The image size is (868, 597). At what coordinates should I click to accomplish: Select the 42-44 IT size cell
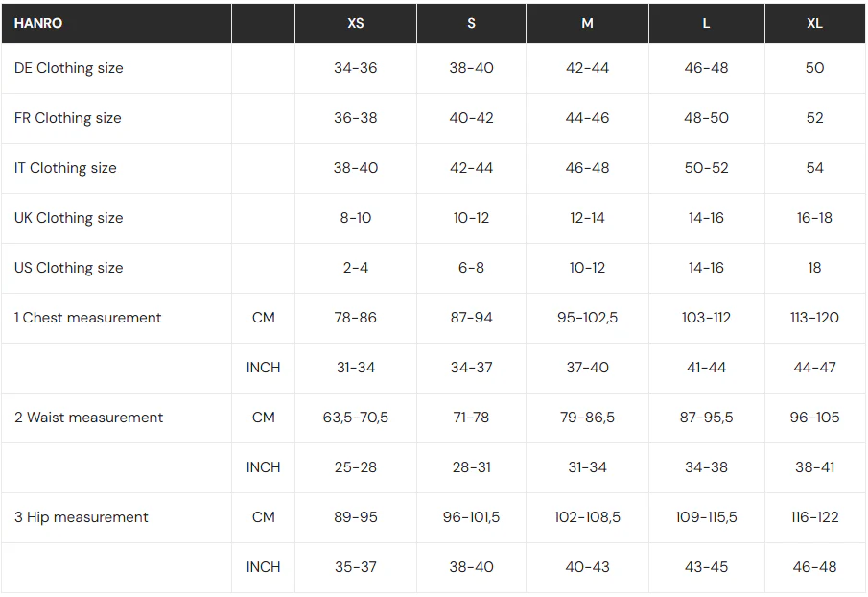coord(471,168)
